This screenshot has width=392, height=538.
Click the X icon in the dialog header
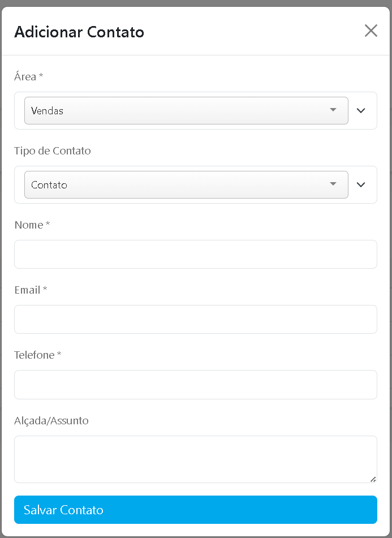pyautogui.click(x=371, y=31)
